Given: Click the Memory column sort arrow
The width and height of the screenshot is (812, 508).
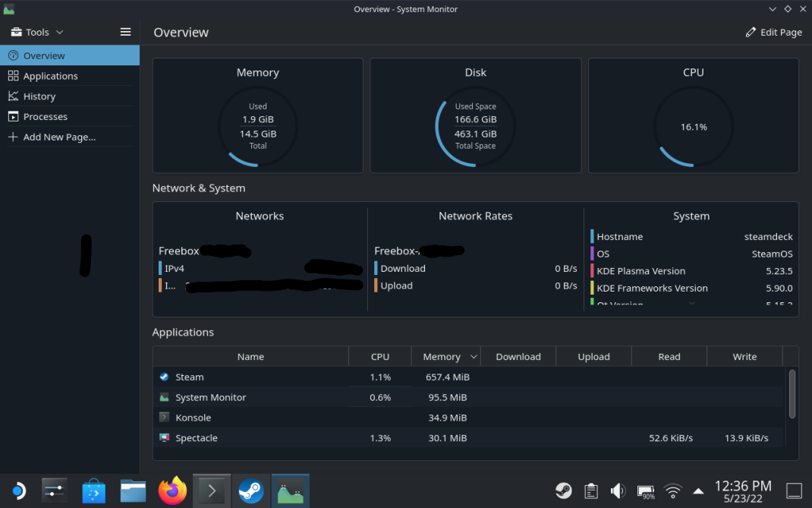Looking at the screenshot, I should pyautogui.click(x=474, y=357).
